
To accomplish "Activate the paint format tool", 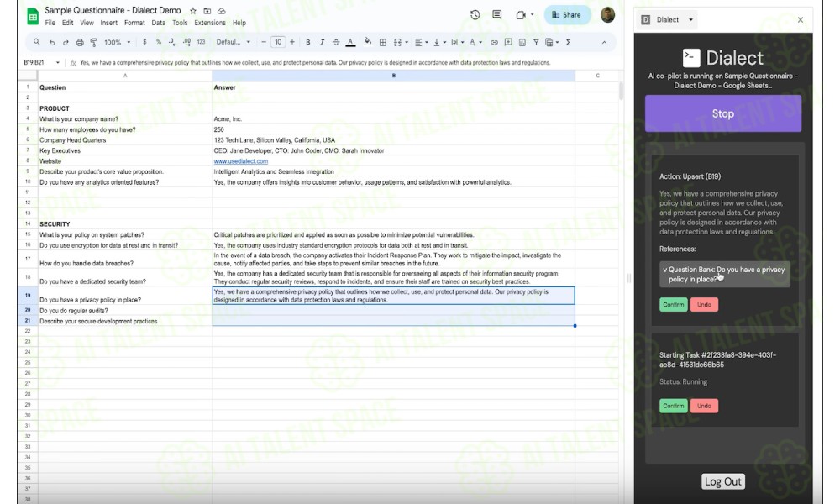I will (x=94, y=42).
